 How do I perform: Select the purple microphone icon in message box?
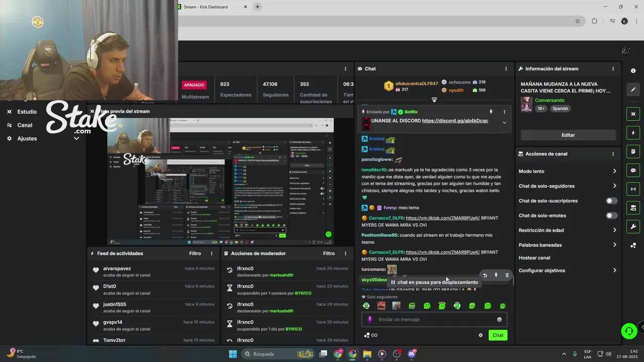(370, 319)
